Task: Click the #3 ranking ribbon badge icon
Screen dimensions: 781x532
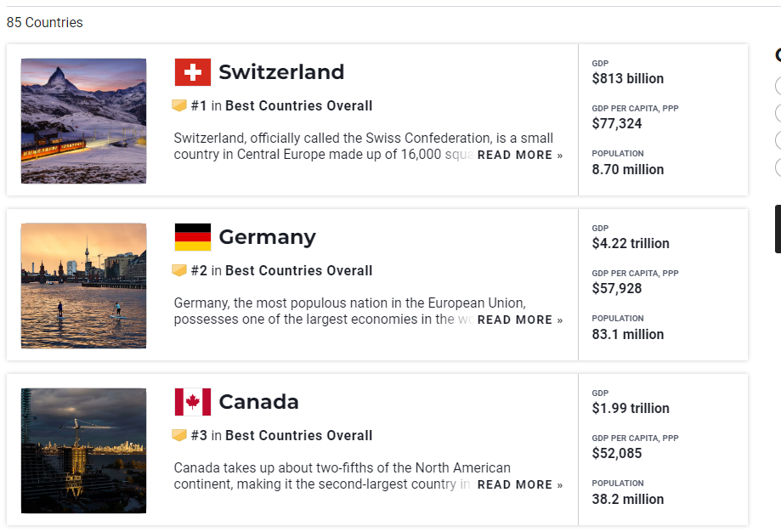Action: click(x=179, y=436)
